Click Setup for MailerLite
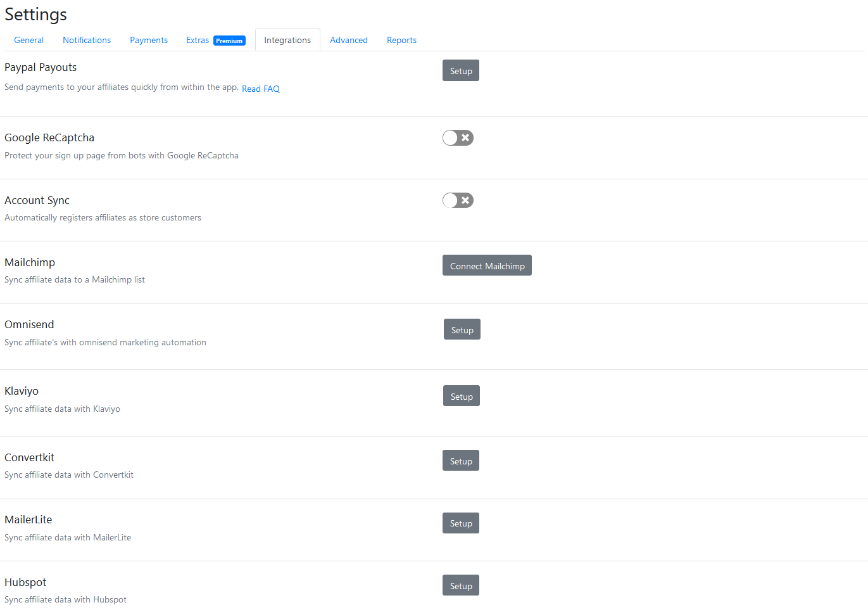The height and width of the screenshot is (612, 868). coord(461,523)
